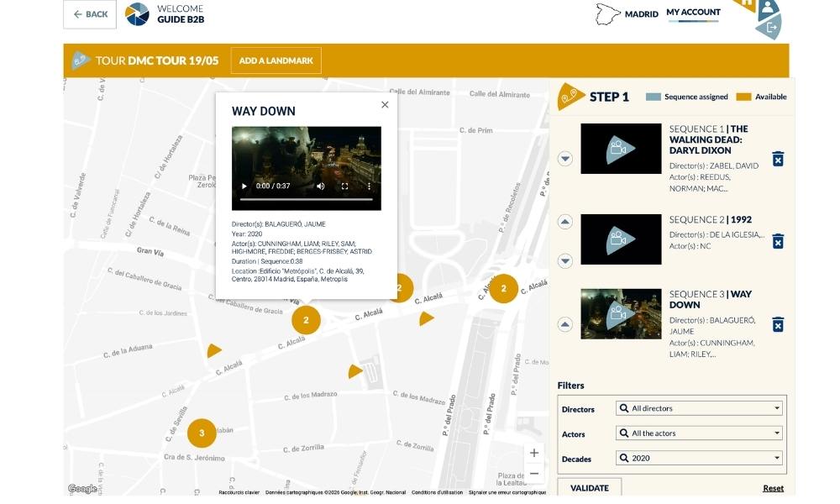This screenshot has width=840, height=504.
Task: Move Sequence 2 up in order
Action: (565, 222)
